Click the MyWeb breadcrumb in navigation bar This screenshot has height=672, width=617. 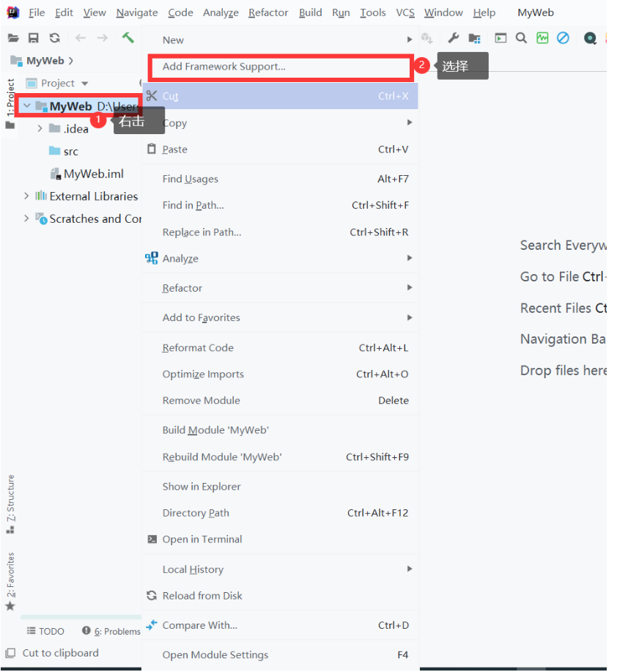pos(45,61)
